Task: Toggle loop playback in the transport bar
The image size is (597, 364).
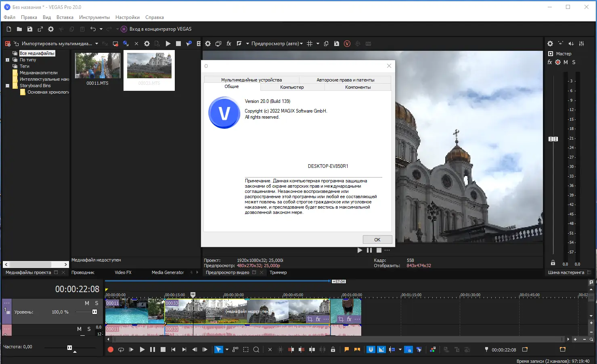Action: tap(121, 349)
